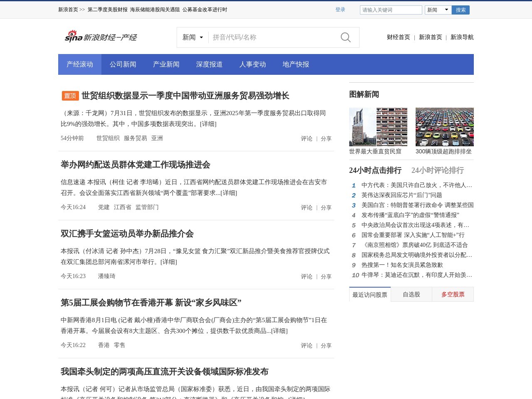
Task: Open the Sina Finance logo
Action: pos(101,37)
